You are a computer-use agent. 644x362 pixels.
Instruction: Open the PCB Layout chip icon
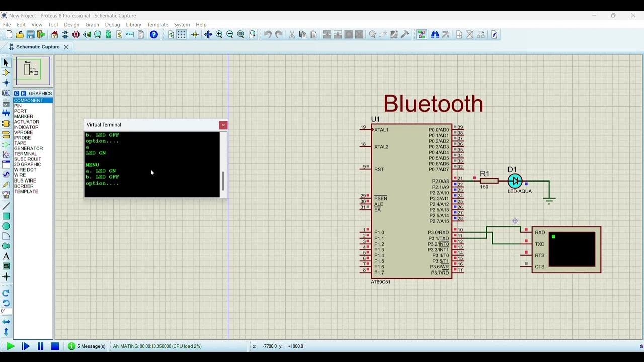[76, 34]
